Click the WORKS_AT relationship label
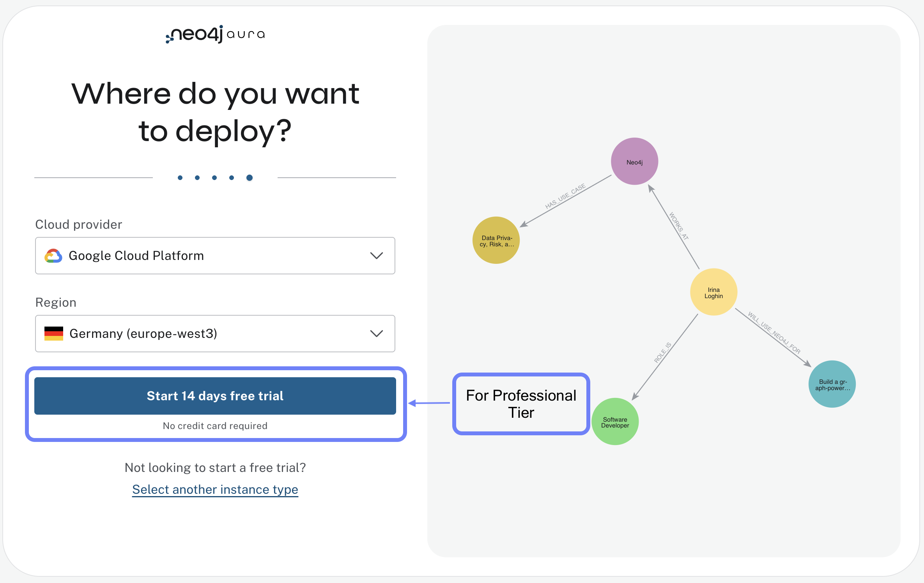This screenshot has width=924, height=583. 679,226
